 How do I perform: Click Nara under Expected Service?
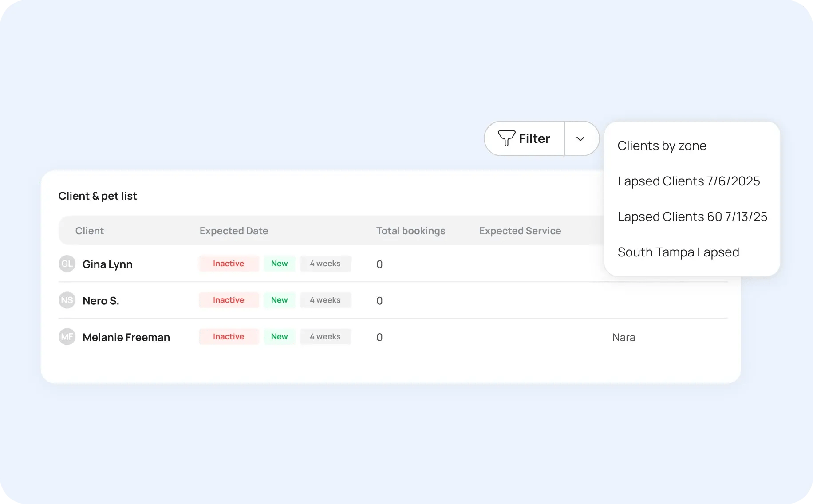624,337
